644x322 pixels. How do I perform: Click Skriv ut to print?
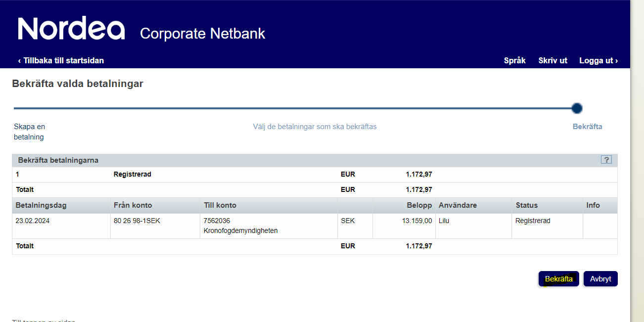click(x=552, y=61)
